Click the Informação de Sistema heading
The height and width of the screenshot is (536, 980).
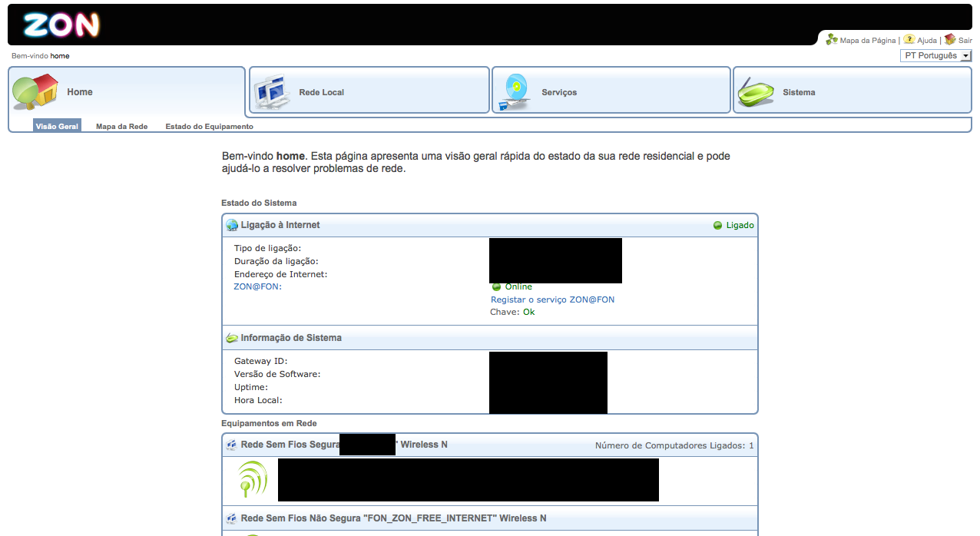click(291, 338)
